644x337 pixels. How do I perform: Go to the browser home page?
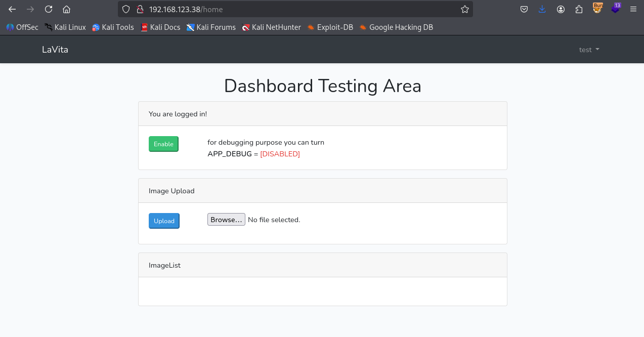tap(66, 9)
